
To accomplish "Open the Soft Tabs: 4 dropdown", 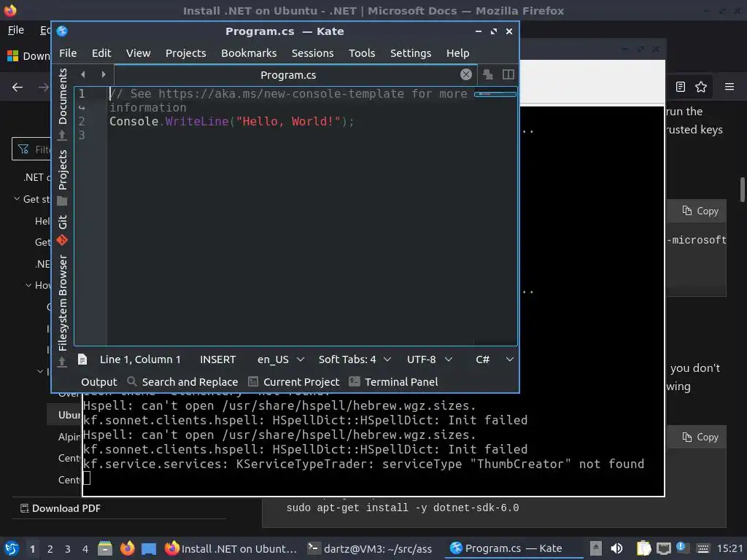I will [355, 359].
